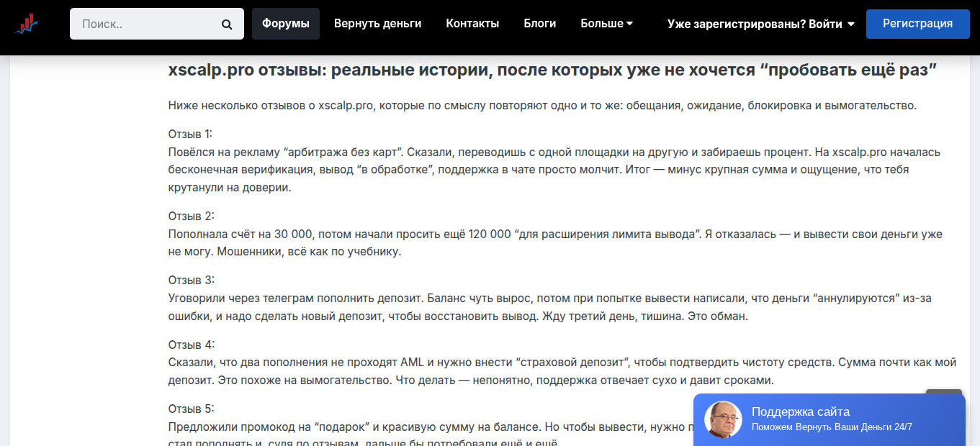Click the text Пополнала счёт на 30 000
The height and width of the screenshot is (446, 980).
(x=241, y=235)
